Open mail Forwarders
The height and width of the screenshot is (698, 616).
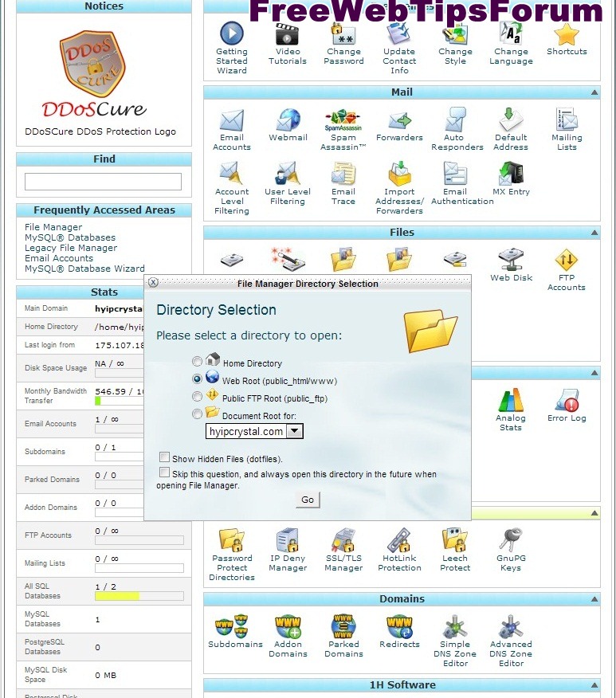tap(399, 120)
